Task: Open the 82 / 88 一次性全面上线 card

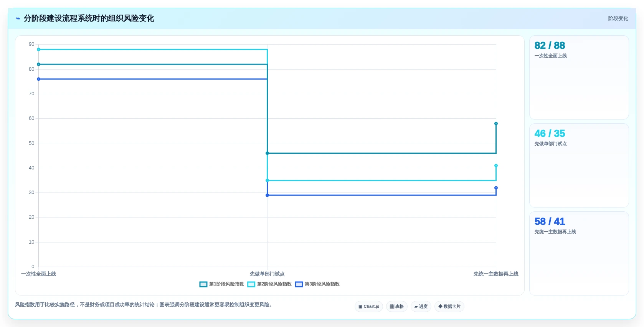Action: click(579, 77)
